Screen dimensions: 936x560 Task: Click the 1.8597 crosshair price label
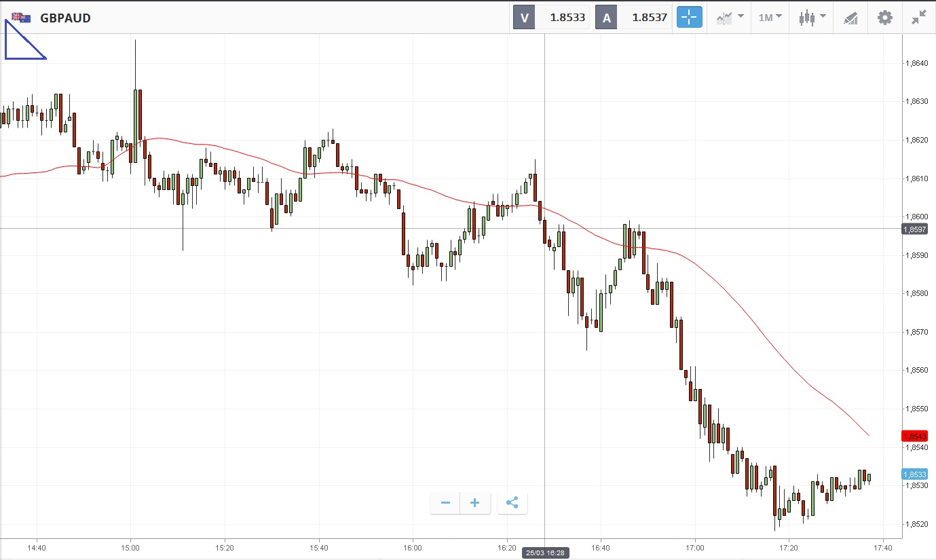(x=914, y=229)
